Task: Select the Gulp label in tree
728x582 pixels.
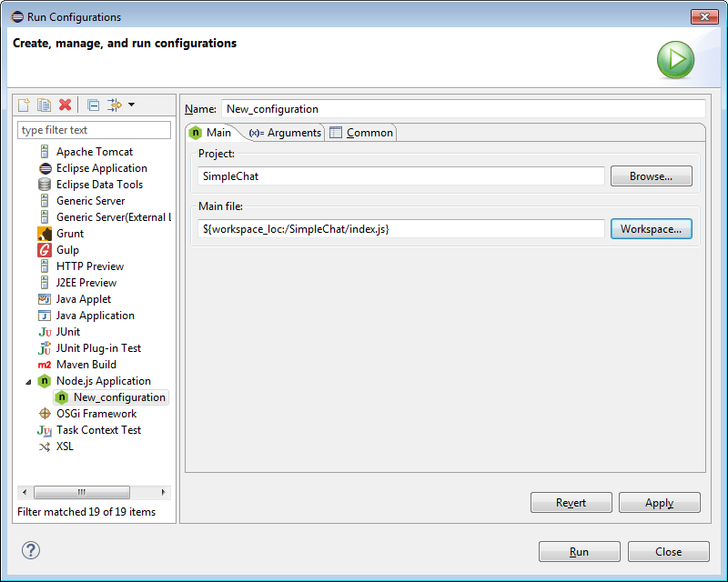Action: click(x=67, y=250)
